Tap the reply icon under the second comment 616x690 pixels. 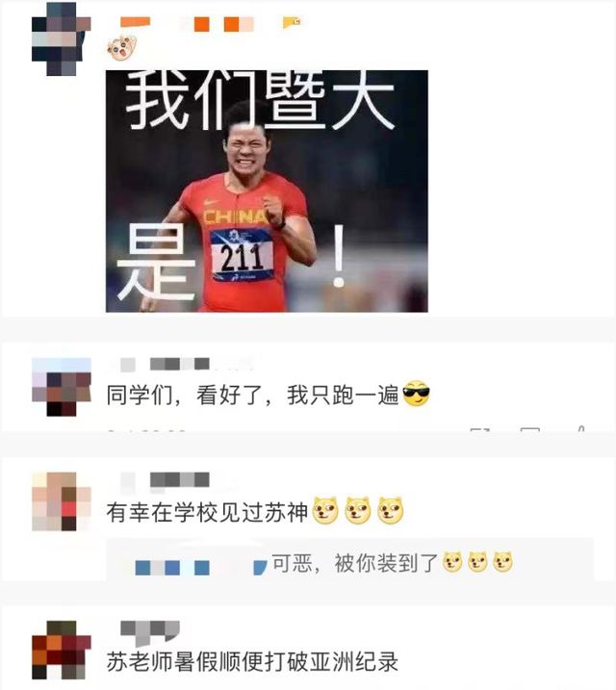coord(530,429)
